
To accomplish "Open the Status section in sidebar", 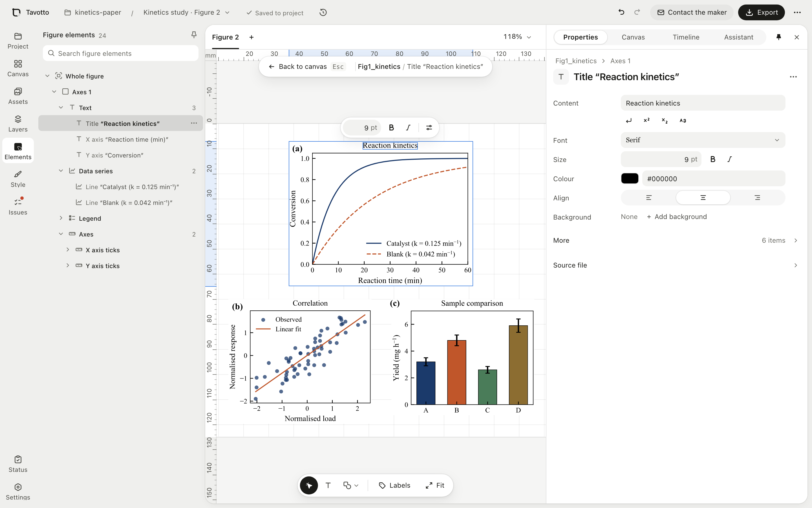I will (18, 464).
